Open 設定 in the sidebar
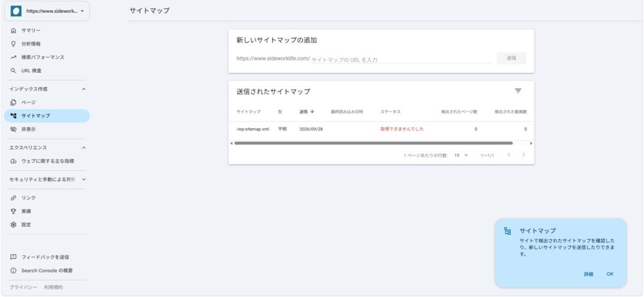 click(47, 225)
